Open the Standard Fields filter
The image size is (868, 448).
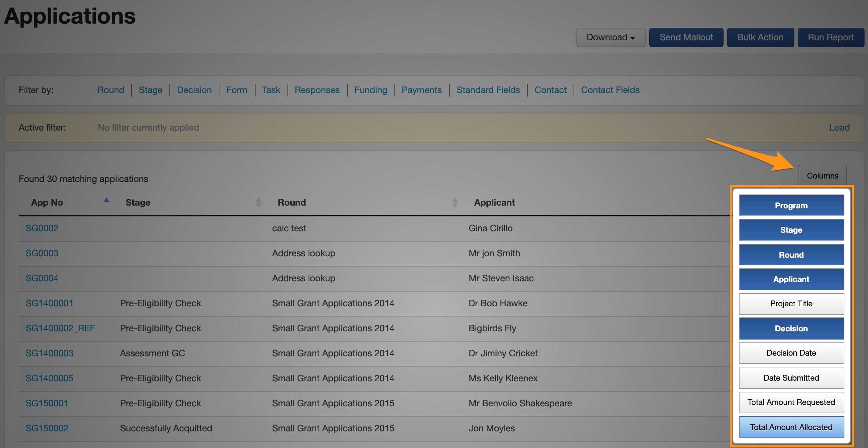click(488, 90)
